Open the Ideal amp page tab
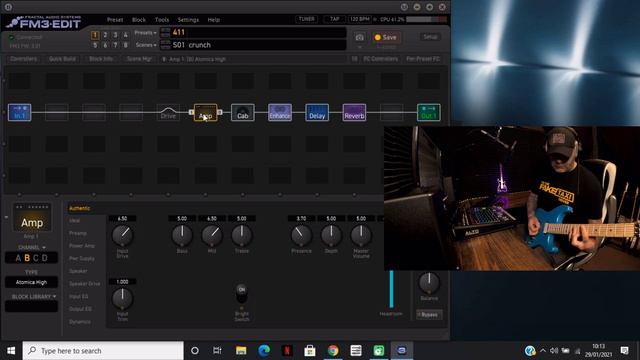640x360 pixels. pos(75,221)
